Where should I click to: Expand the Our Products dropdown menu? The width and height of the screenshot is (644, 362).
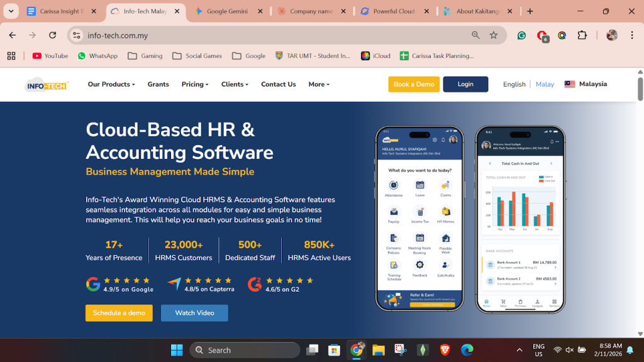tap(112, 84)
